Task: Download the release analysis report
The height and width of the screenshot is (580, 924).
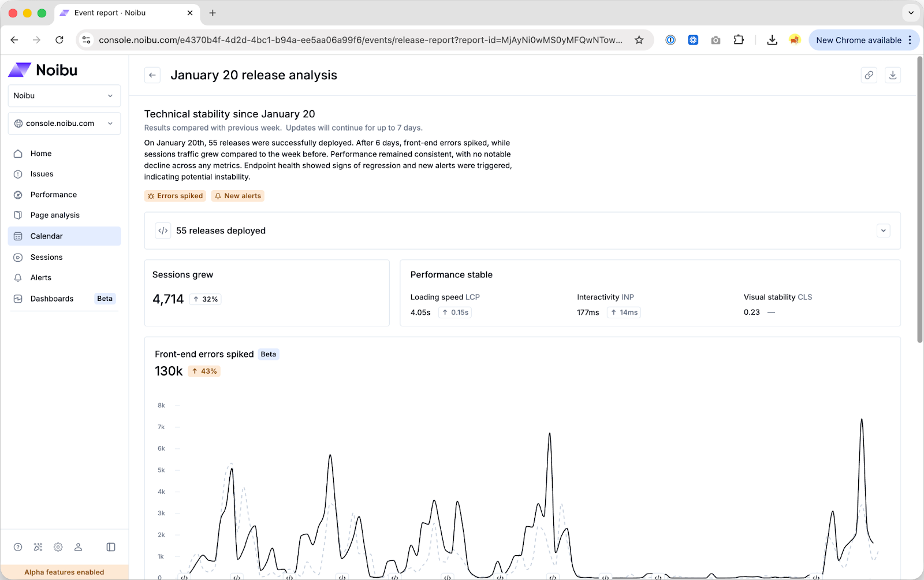Action: tap(893, 75)
